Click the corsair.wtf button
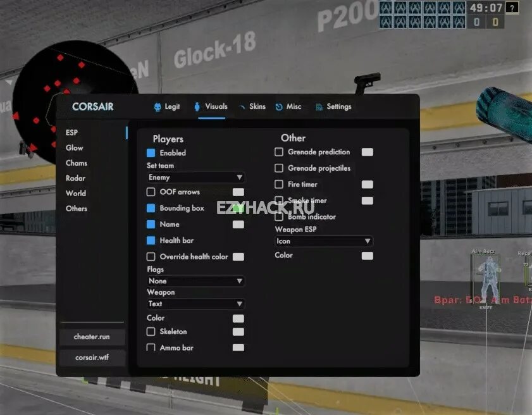The width and height of the screenshot is (532, 415). (92, 357)
